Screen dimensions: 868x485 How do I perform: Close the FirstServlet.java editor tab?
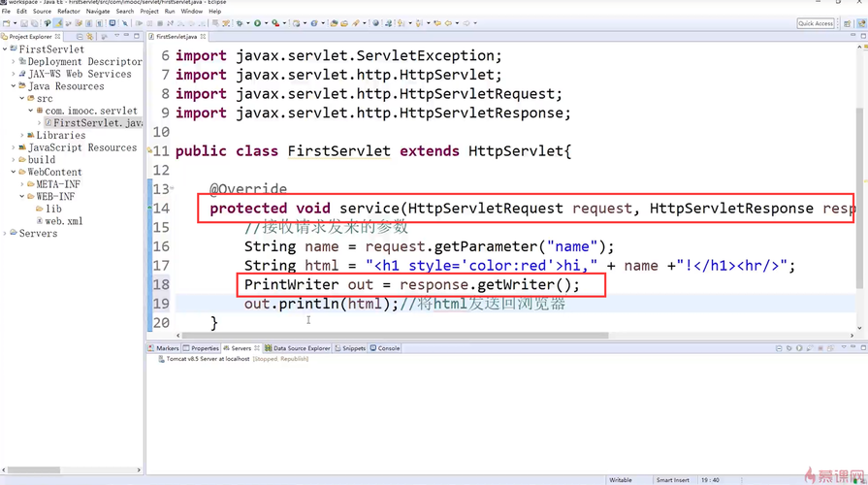tap(205, 37)
